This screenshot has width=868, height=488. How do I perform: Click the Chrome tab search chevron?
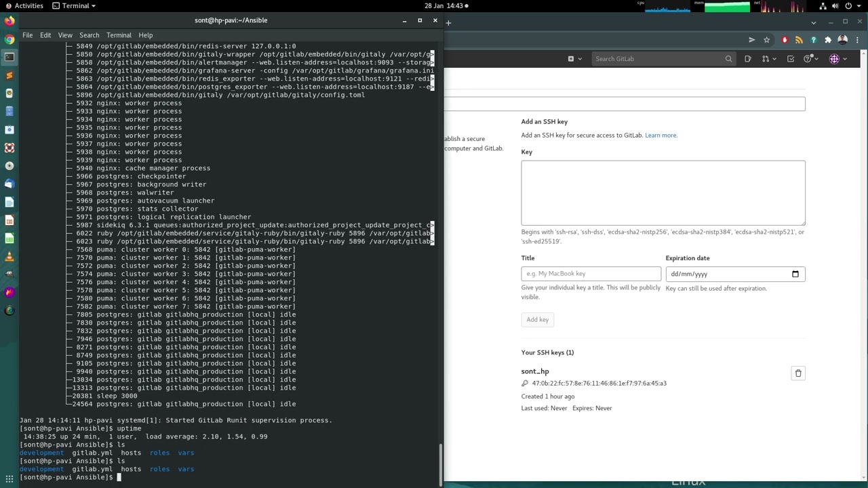pyautogui.click(x=814, y=22)
